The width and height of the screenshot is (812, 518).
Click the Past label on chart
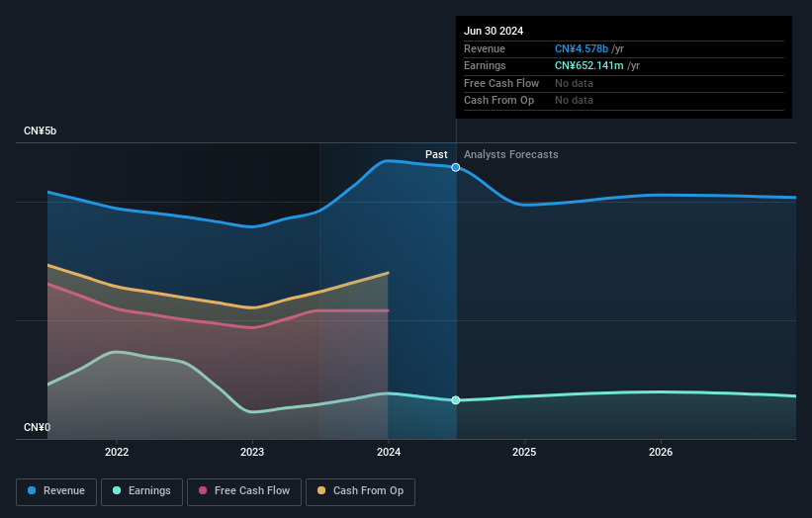pos(436,154)
